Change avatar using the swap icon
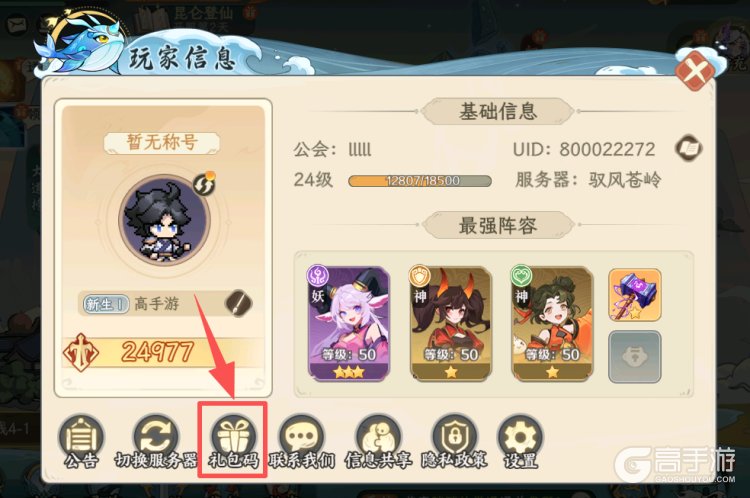The width and height of the screenshot is (750, 498). [204, 184]
